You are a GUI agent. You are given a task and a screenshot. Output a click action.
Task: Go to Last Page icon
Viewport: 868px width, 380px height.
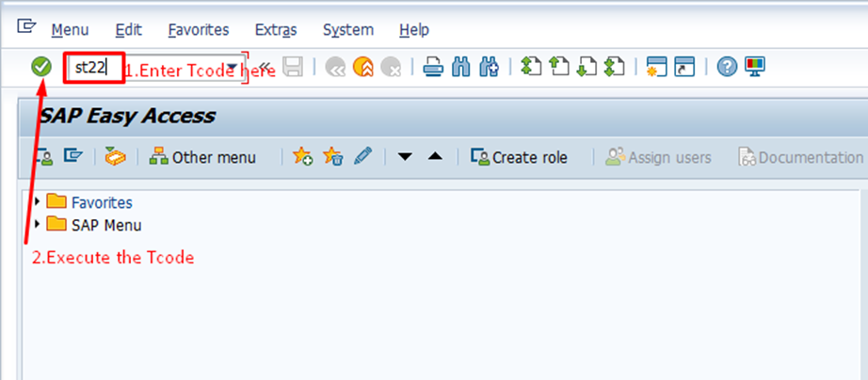pyautogui.click(x=615, y=68)
